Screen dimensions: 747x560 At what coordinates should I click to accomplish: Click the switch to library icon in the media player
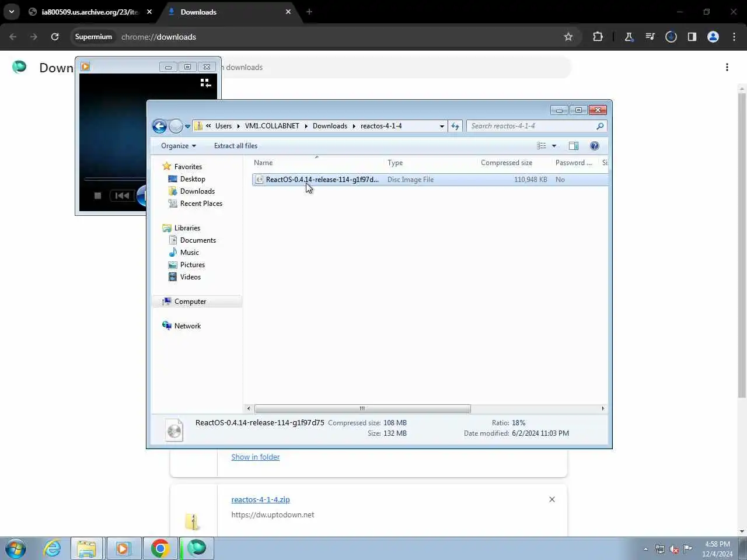coord(205,83)
